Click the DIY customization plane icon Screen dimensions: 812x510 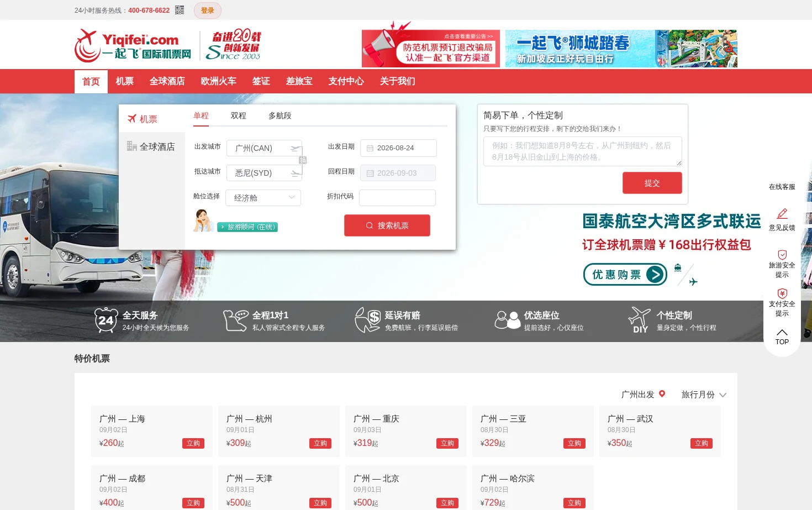[x=640, y=320]
